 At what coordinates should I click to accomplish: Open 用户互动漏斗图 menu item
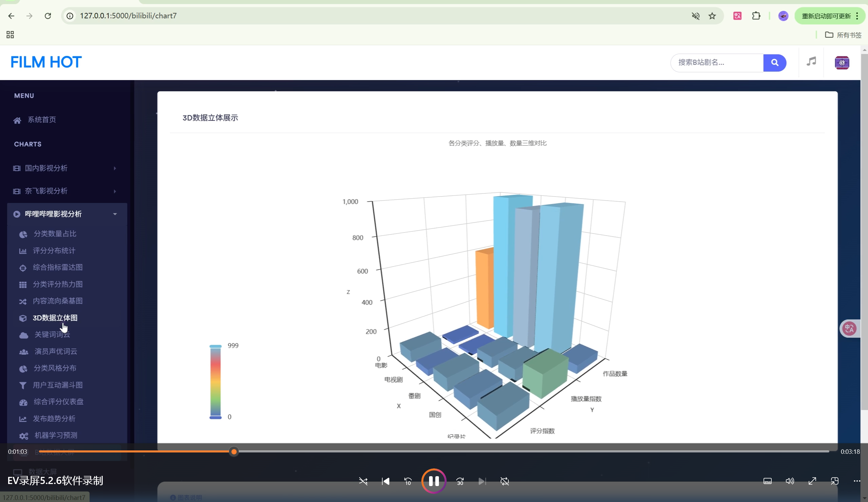click(x=58, y=385)
